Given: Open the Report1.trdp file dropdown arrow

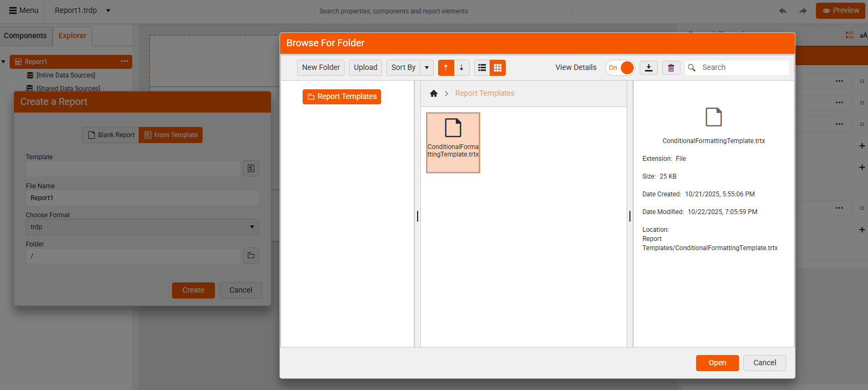Looking at the screenshot, I should [108, 11].
